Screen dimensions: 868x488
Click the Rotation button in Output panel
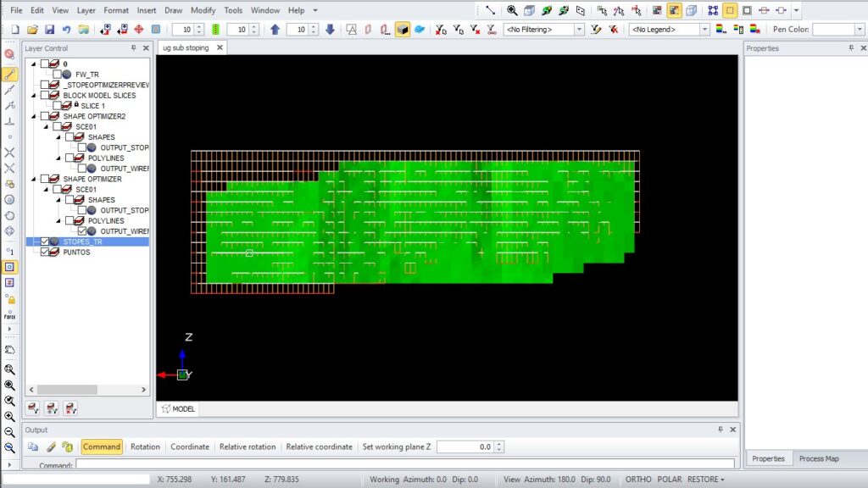point(145,446)
